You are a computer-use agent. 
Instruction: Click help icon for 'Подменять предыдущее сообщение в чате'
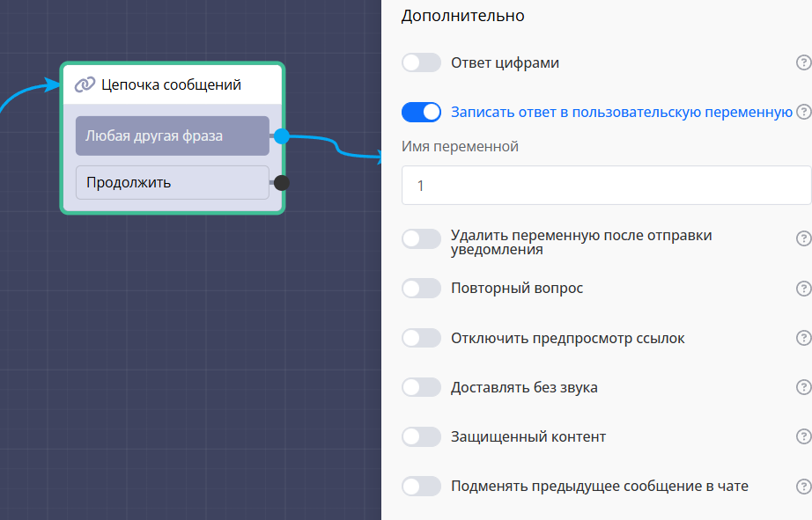click(x=802, y=486)
